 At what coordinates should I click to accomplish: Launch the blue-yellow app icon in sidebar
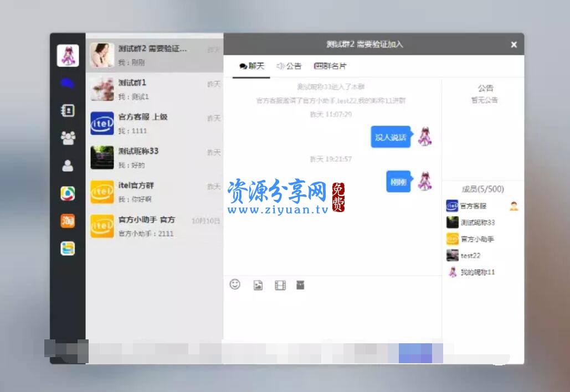68,249
